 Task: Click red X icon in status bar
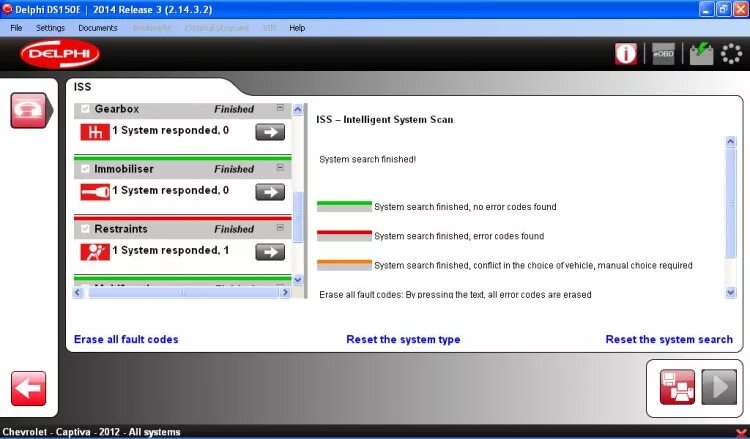pos(742,432)
